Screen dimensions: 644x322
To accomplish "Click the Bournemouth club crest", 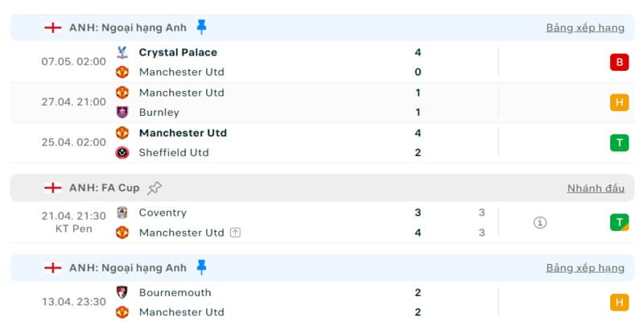I will click(x=122, y=292).
